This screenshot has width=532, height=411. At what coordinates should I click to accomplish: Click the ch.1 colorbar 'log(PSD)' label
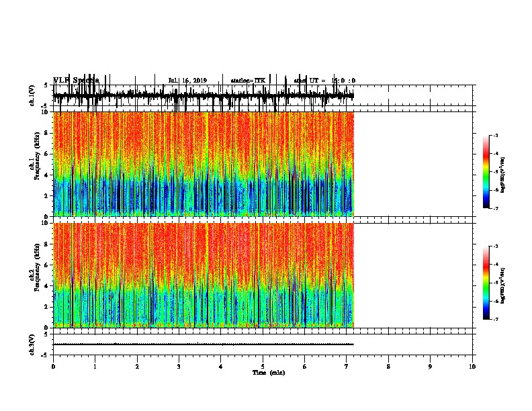(x=502, y=175)
